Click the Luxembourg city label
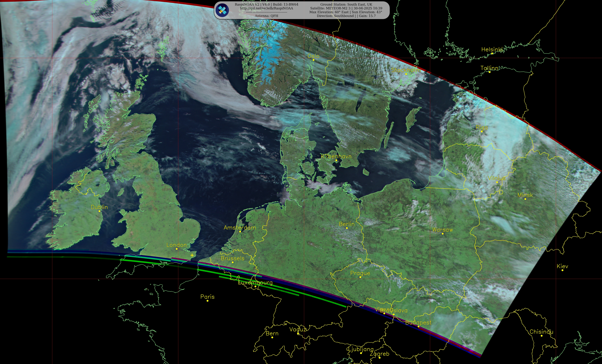Image resolution: width=602 pixels, height=364 pixels. pos(255,282)
